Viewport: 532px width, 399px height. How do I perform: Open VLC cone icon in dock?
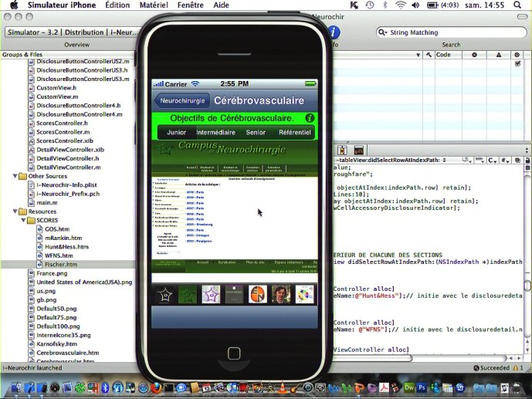[283, 387]
